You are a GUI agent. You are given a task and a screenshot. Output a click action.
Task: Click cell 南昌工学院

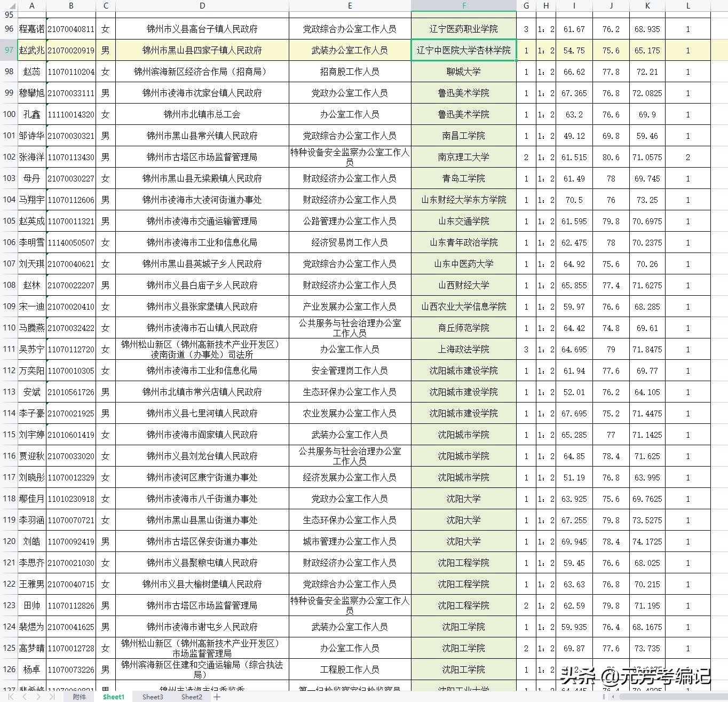(464, 136)
